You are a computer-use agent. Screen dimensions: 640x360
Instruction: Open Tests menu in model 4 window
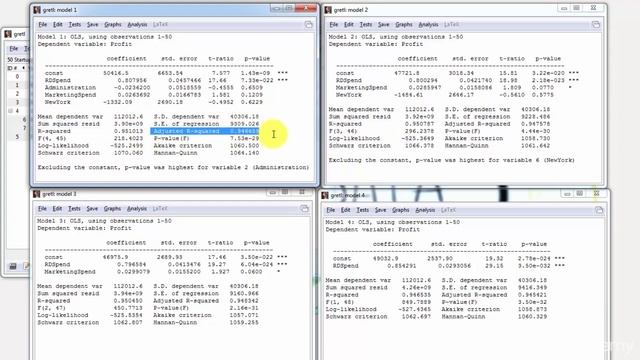pyautogui.click(x=362, y=210)
